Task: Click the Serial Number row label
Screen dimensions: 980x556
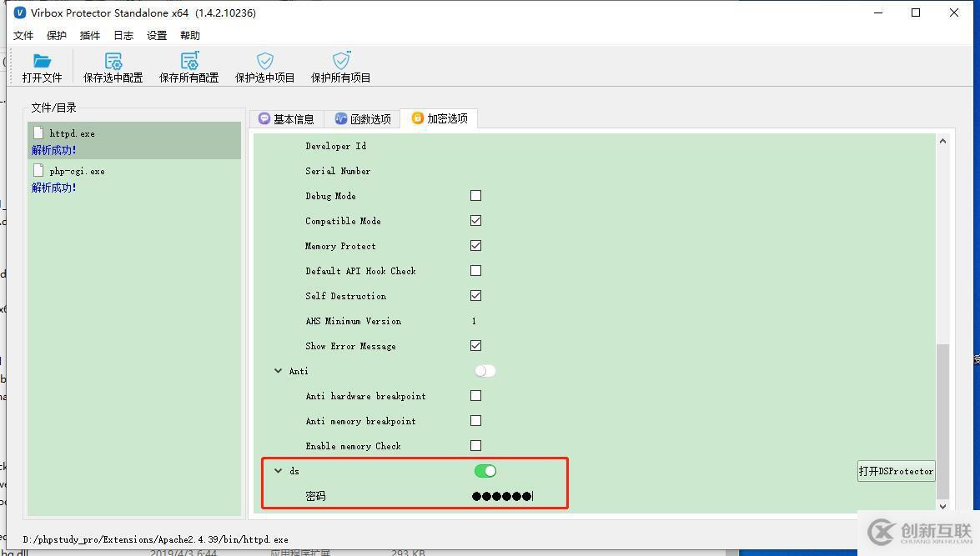Action: (338, 171)
